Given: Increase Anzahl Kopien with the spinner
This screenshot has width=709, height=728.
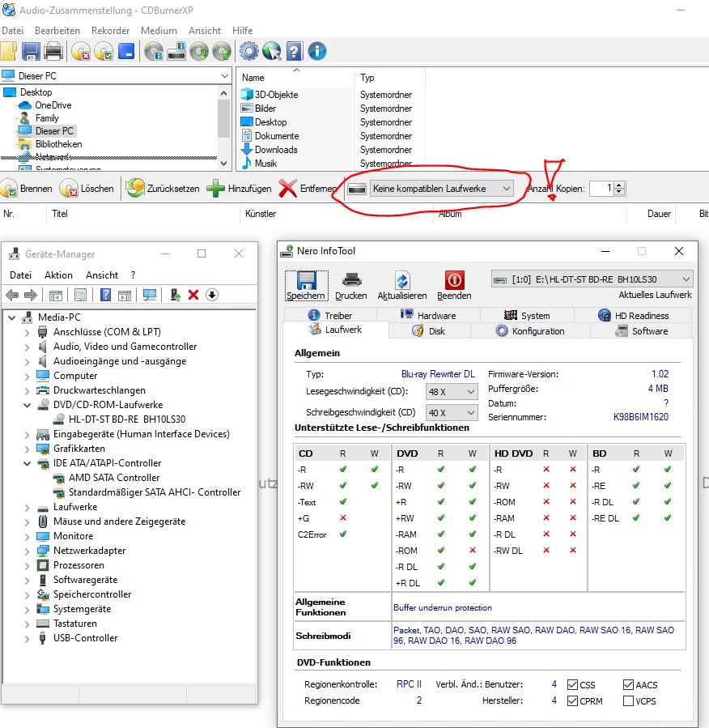Looking at the screenshot, I should pyautogui.click(x=619, y=185).
